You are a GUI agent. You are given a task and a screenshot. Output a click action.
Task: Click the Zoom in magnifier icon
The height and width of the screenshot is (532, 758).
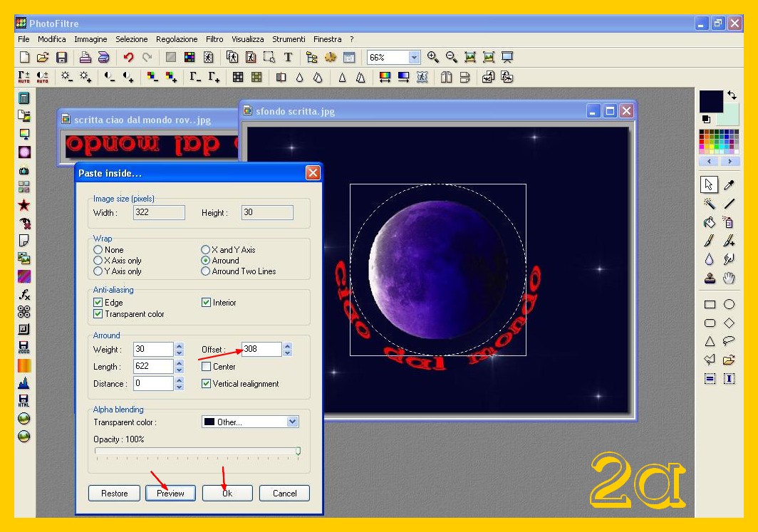point(432,58)
